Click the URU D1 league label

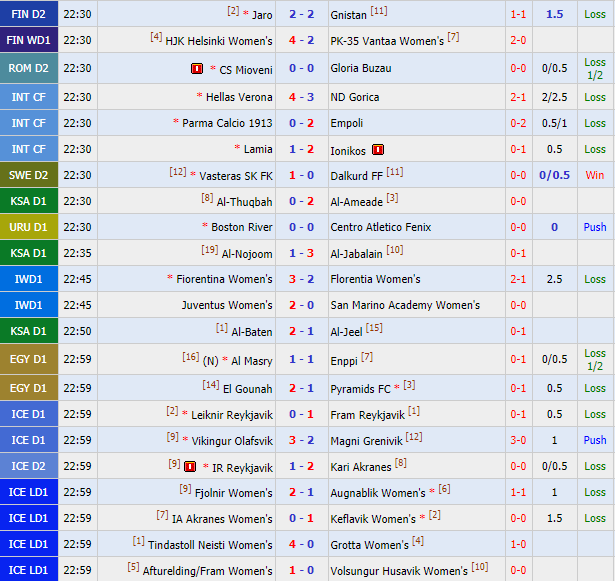29,227
